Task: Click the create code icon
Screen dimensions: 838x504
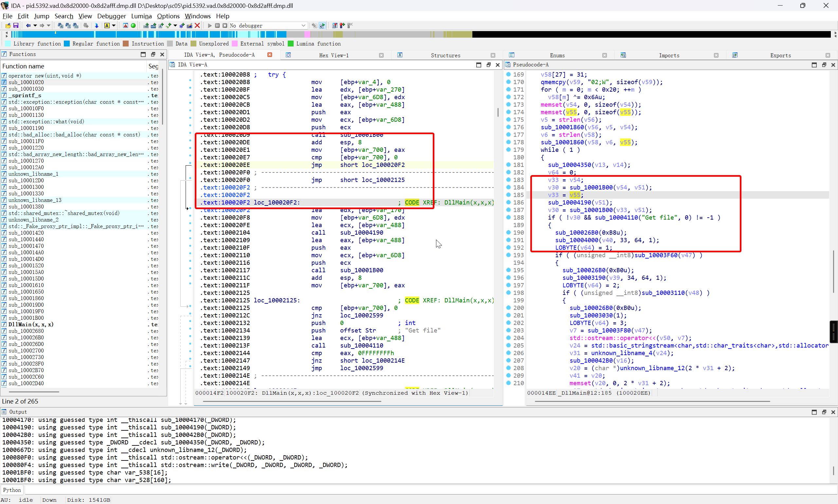Action: click(x=146, y=26)
